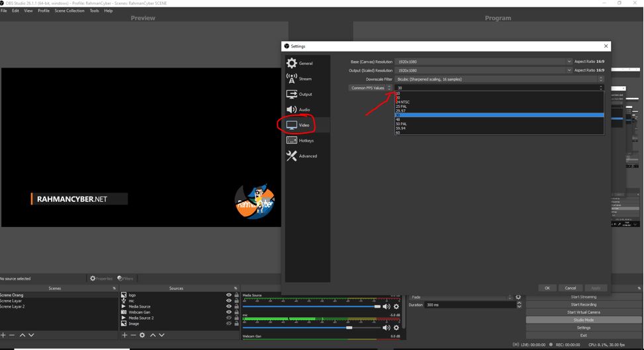Change Common FPS Values type selector
The image size is (644, 350).
click(x=370, y=88)
